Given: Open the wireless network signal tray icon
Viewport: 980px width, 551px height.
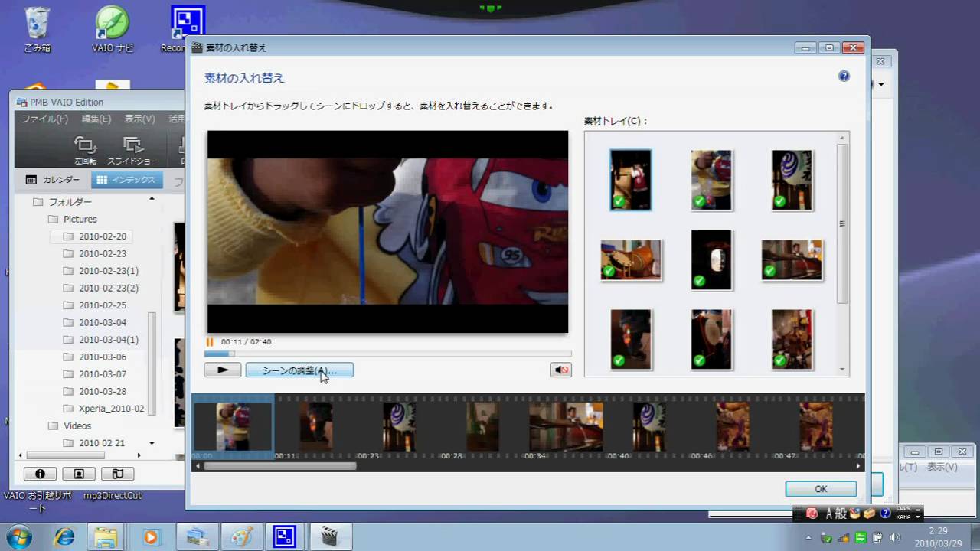Looking at the screenshot, I should [x=844, y=536].
